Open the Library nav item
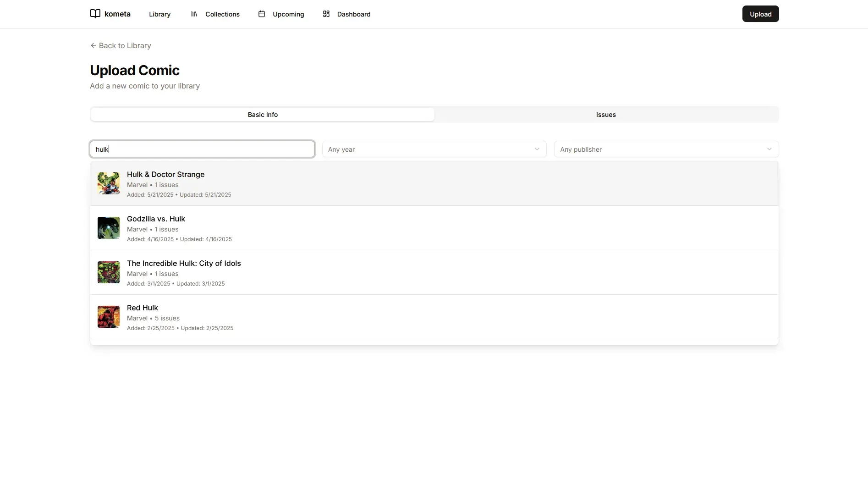Screen dimensions: 868x485 159,14
